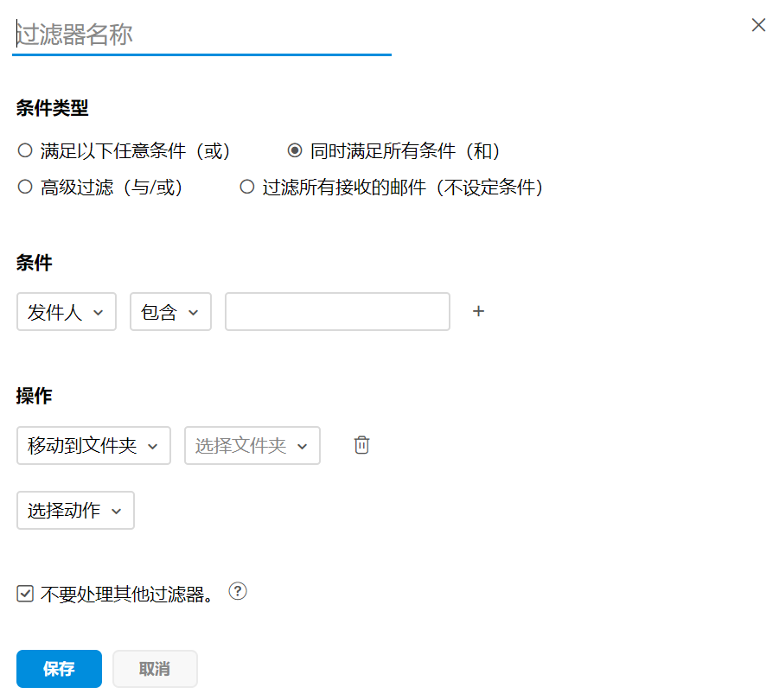Open the 选择文件夹 folder picker arrow
This screenshot has height=700, width=779.
click(302, 445)
